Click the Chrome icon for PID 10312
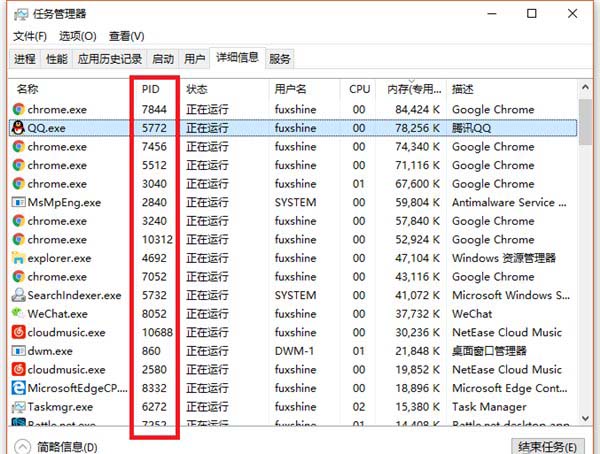Screen dimensions: 600x454 click(x=18, y=239)
